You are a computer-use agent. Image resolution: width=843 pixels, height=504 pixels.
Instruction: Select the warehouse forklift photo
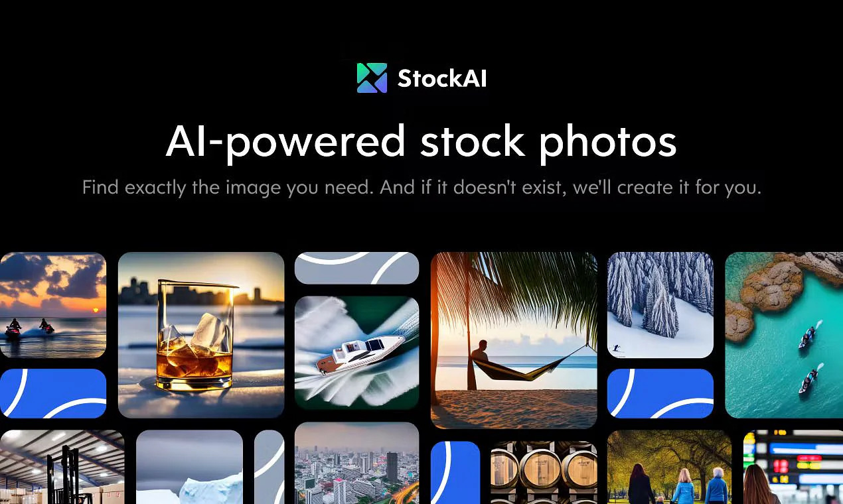[62, 467]
